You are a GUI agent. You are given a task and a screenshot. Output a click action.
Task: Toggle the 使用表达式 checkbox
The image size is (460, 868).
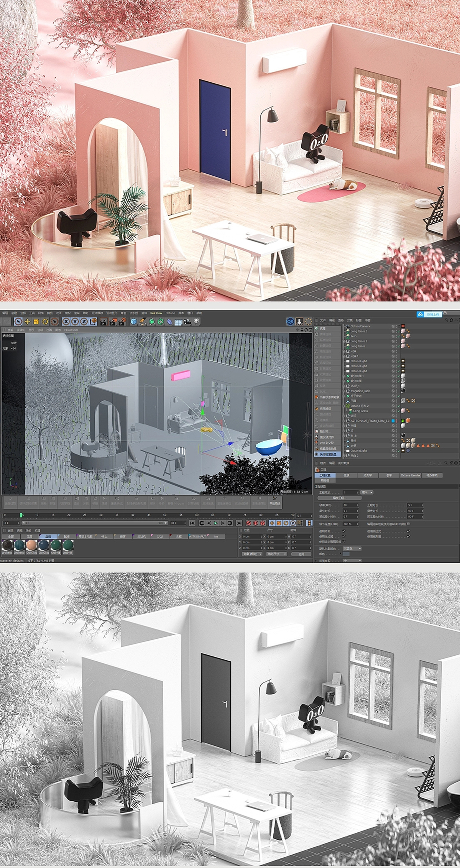tap(408, 531)
